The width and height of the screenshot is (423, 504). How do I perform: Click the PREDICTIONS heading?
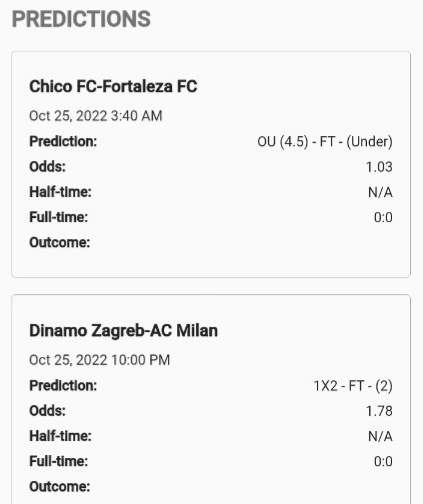[81, 19]
